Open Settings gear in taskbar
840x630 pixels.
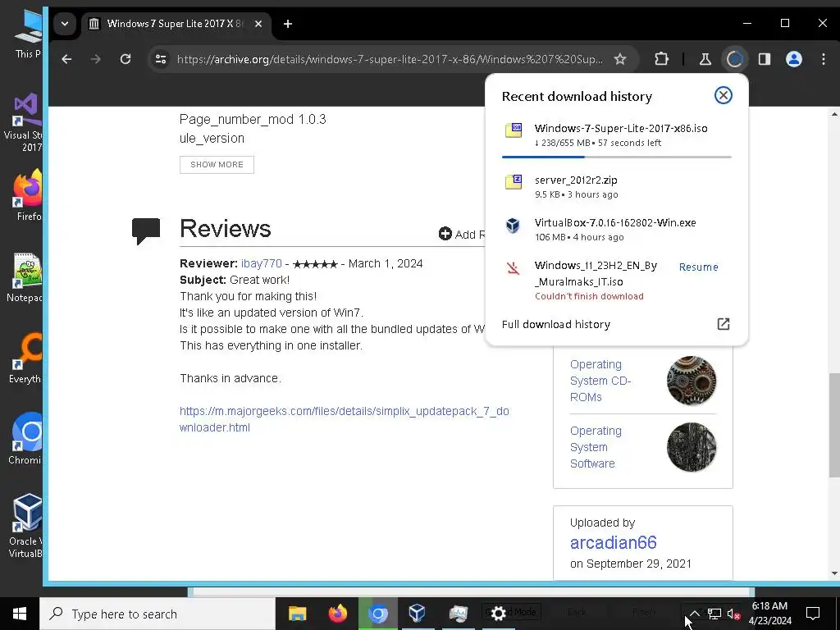point(498,614)
